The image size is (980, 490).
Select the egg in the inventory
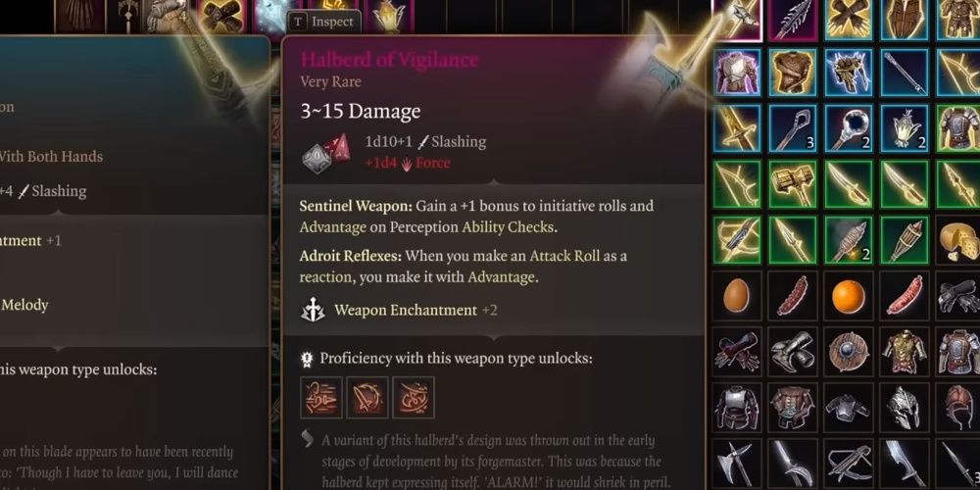click(x=737, y=295)
